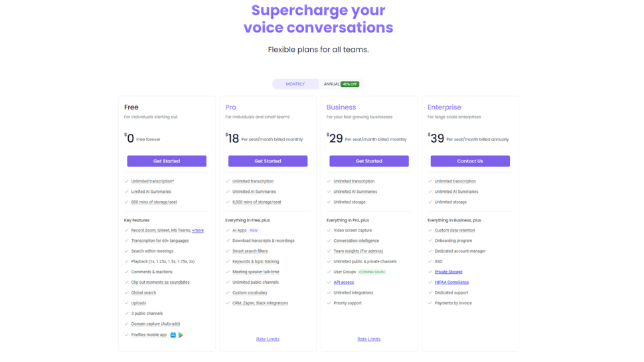The image size is (644, 362).
Task: Get Started with the Business plan
Action: click(369, 161)
